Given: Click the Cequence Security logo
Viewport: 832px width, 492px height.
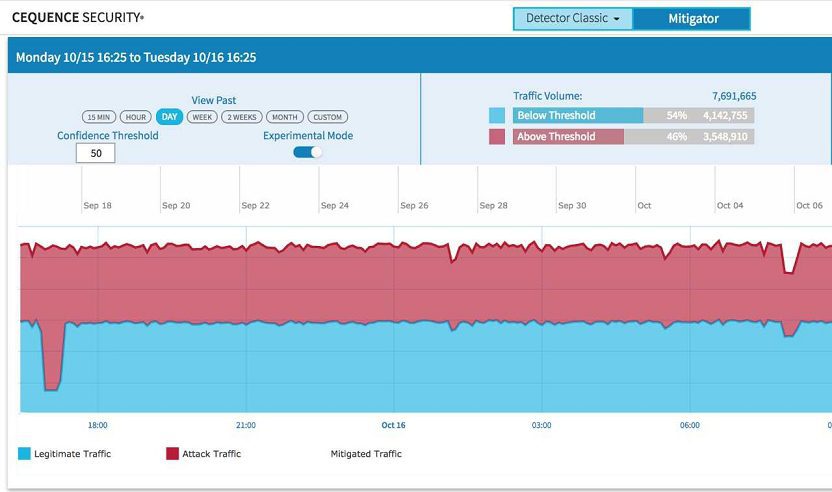Looking at the screenshot, I should 78,18.
